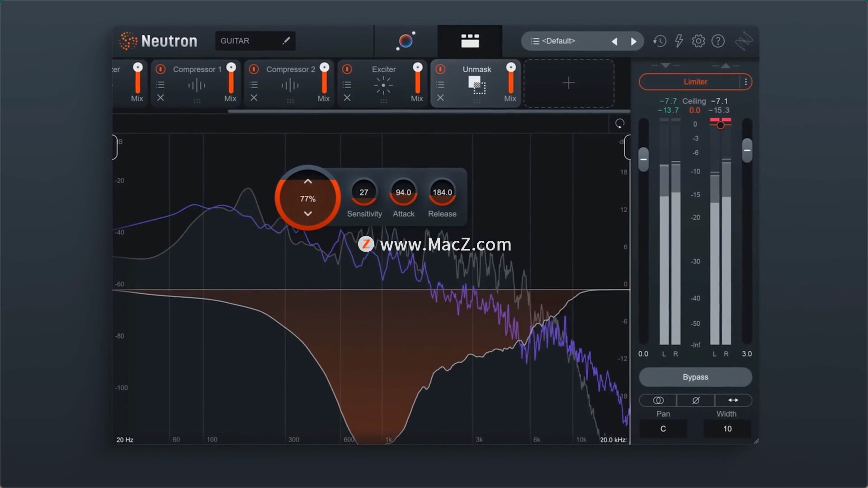Click the Unmask Mix slider
Image resolution: width=868 pixels, height=488 pixels.
pyautogui.click(x=511, y=79)
